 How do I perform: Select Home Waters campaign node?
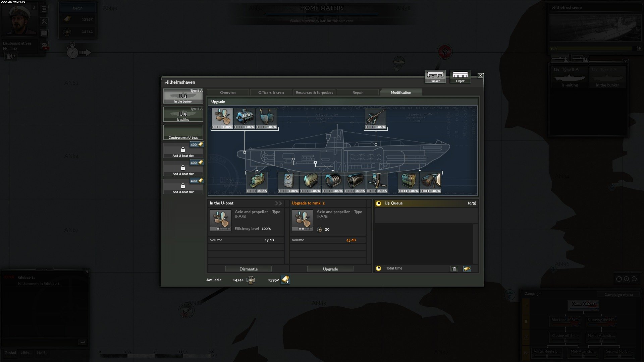click(x=583, y=305)
